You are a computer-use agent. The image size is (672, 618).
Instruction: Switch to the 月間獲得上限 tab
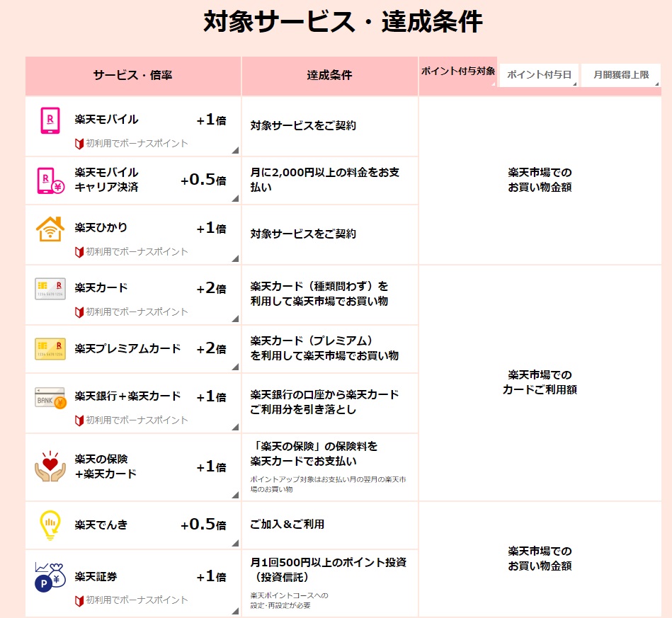coord(620,75)
